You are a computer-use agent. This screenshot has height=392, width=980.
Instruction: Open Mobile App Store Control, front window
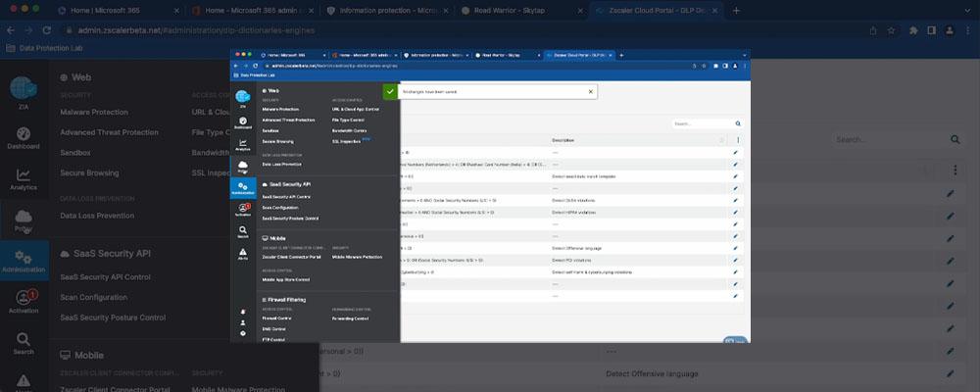pos(285,279)
